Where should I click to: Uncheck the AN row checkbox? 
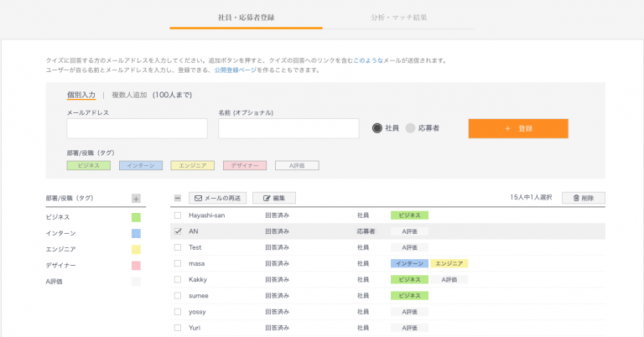[178, 231]
